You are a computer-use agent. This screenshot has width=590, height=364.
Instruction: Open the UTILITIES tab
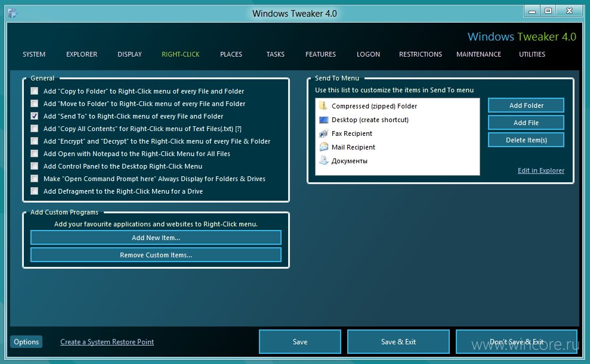pyautogui.click(x=532, y=54)
